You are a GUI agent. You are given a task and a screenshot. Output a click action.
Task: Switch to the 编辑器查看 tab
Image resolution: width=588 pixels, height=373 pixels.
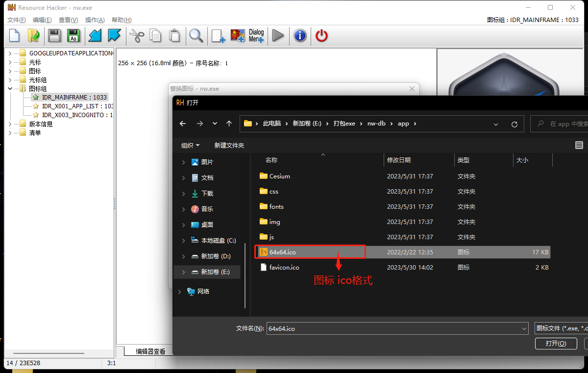[x=150, y=351]
